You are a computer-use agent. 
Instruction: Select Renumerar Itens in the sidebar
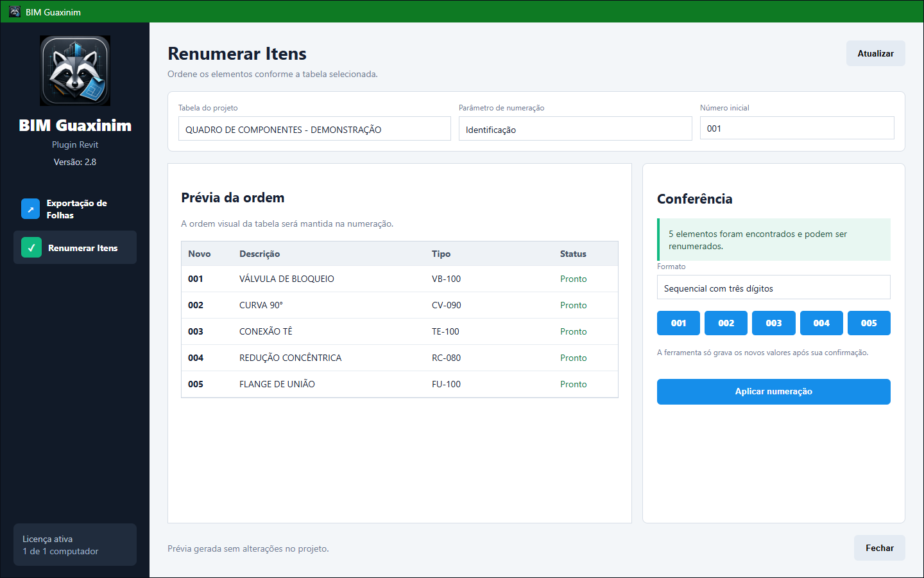[75, 247]
